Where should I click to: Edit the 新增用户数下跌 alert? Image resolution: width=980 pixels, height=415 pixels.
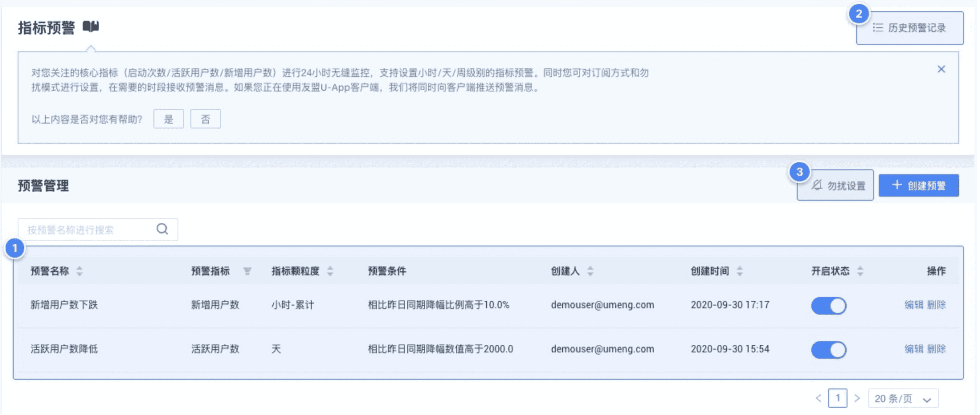914,305
